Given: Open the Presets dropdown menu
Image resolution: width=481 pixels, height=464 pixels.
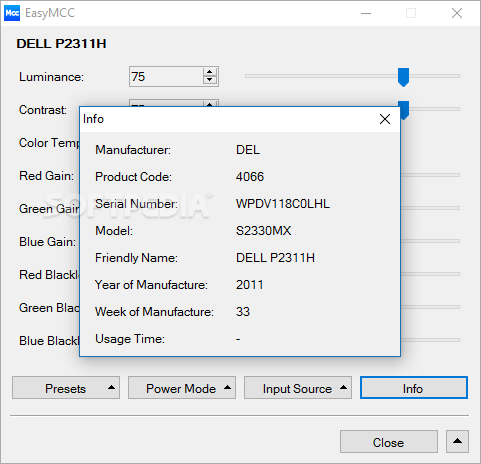Looking at the screenshot, I should [x=66, y=388].
